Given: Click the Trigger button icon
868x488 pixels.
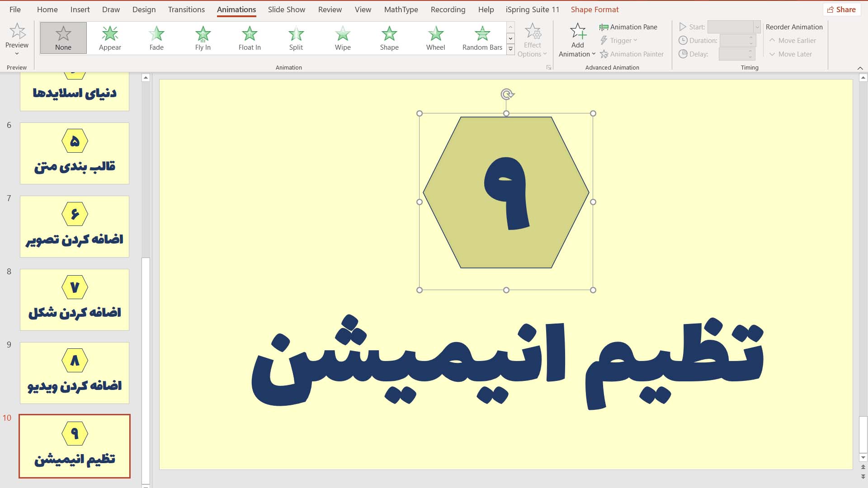Looking at the screenshot, I should click(604, 40).
